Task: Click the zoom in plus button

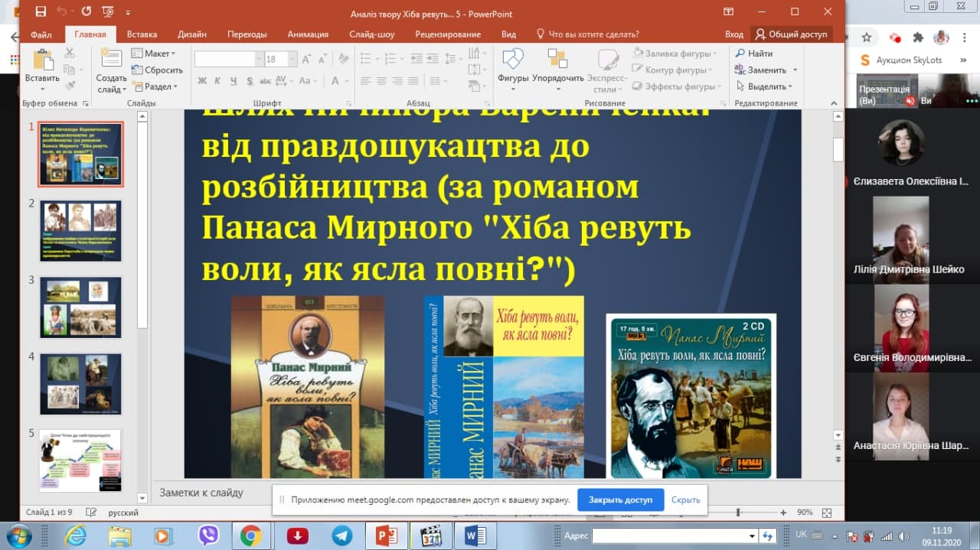Action: (783, 513)
